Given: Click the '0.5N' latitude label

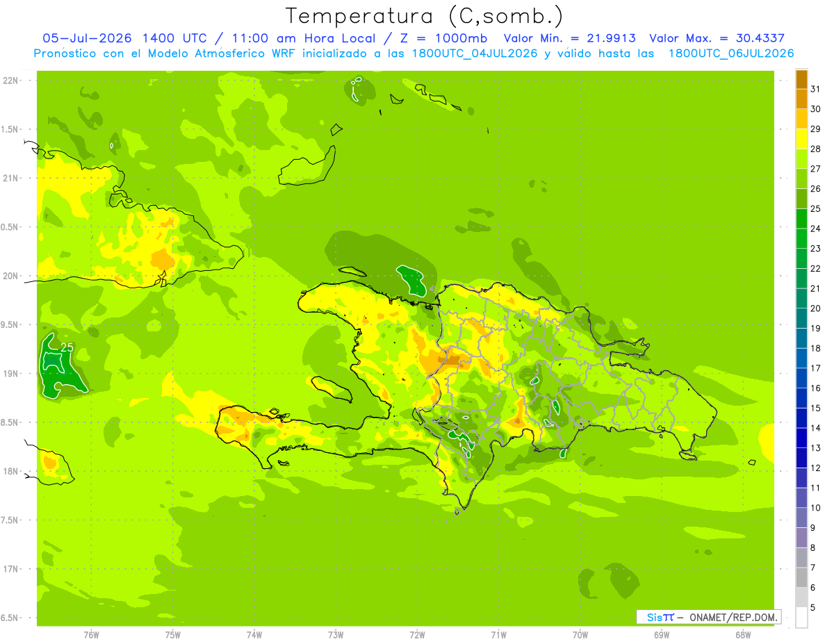Looking at the screenshot, I should click(x=10, y=227).
